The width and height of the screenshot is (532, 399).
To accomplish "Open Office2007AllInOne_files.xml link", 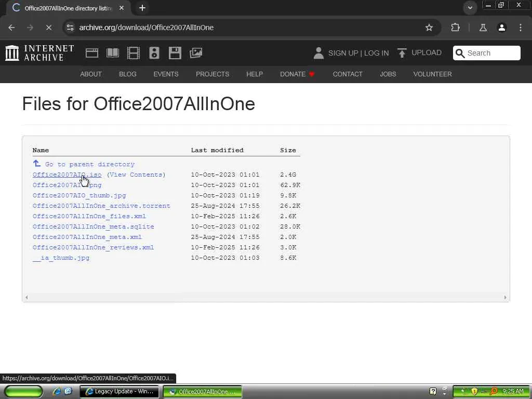I will tap(89, 216).
